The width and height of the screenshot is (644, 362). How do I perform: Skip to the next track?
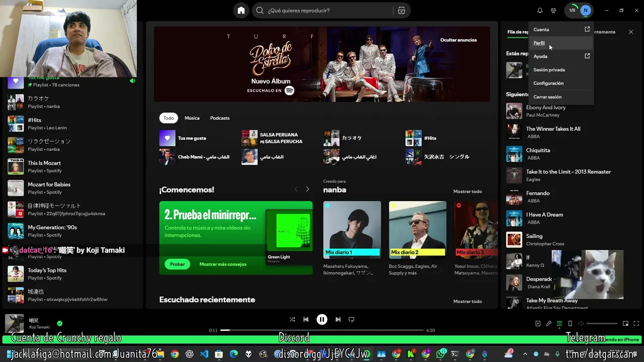click(338, 319)
